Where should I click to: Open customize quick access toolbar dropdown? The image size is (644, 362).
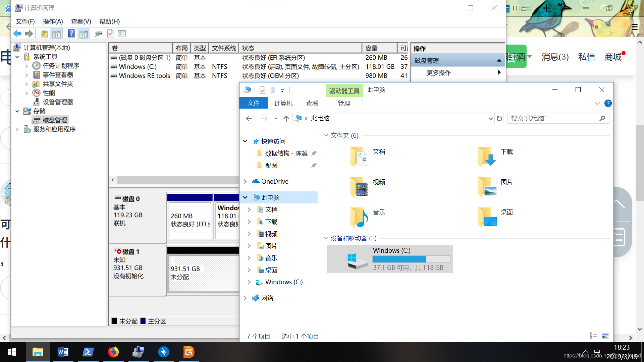[282, 90]
